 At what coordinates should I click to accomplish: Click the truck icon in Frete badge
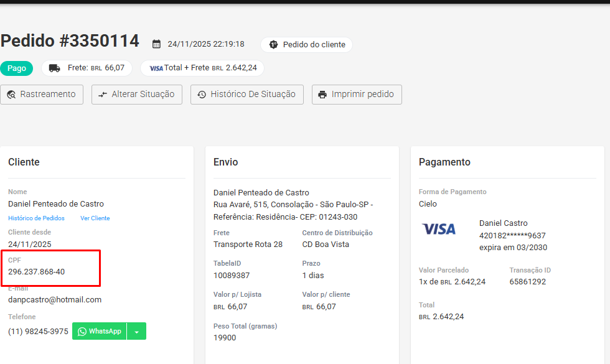click(55, 68)
